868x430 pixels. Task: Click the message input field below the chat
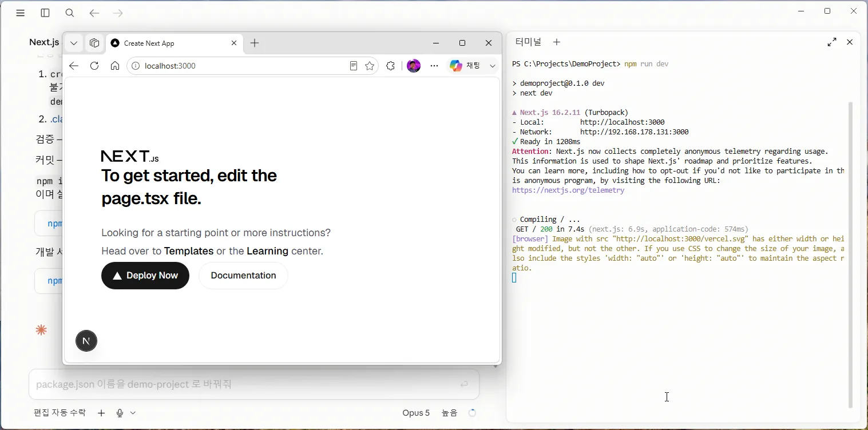254,384
